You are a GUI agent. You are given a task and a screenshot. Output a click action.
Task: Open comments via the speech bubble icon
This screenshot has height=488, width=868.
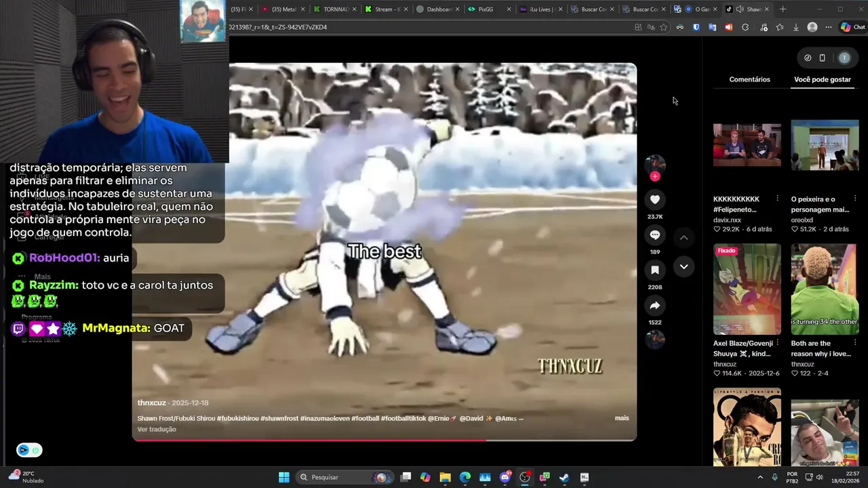654,235
